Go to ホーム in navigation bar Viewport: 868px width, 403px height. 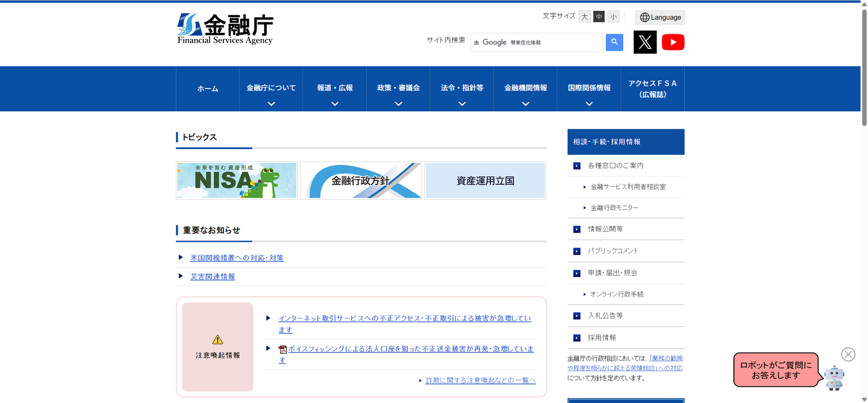click(x=208, y=89)
